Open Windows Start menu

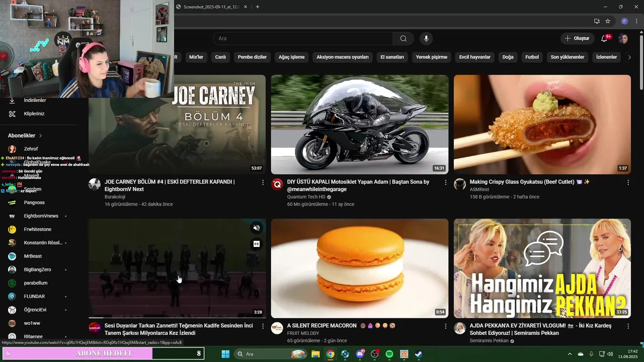coord(225,354)
